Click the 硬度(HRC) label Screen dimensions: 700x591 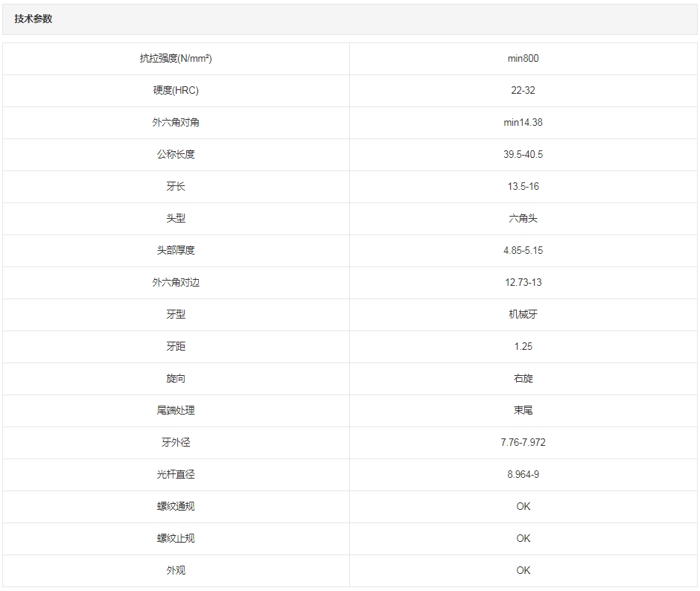click(x=176, y=91)
